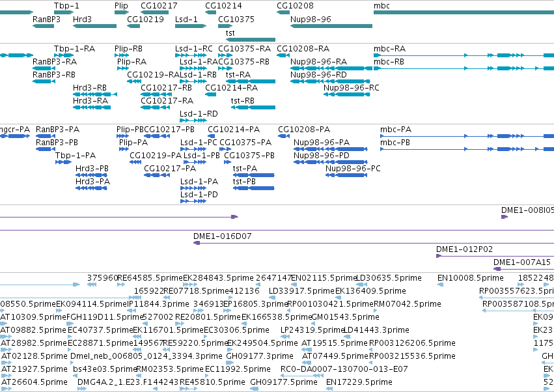Viewport: 554px width, 392px height.
Task: Open transcript CG10208-RA
Action: tap(303, 48)
